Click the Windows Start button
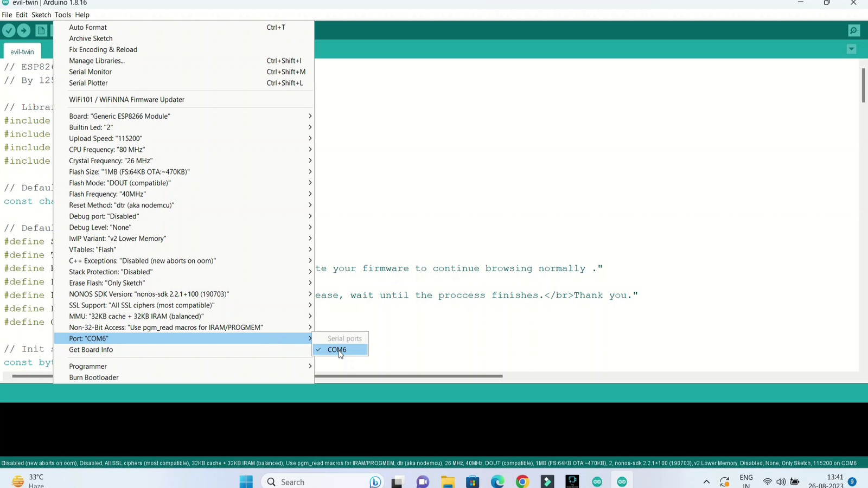 [x=246, y=481]
